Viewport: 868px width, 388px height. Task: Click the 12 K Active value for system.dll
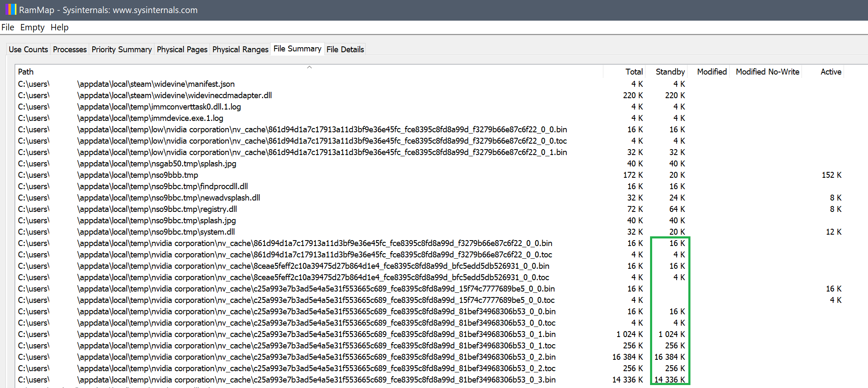[x=833, y=232]
